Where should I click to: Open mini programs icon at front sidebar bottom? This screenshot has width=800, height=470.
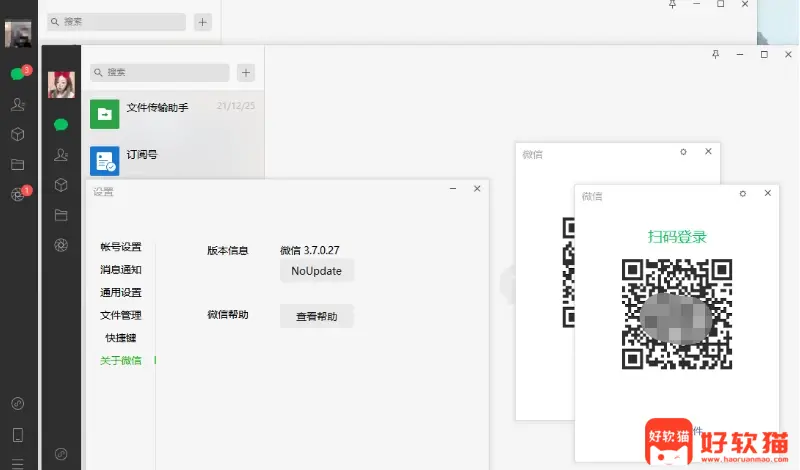[61, 454]
